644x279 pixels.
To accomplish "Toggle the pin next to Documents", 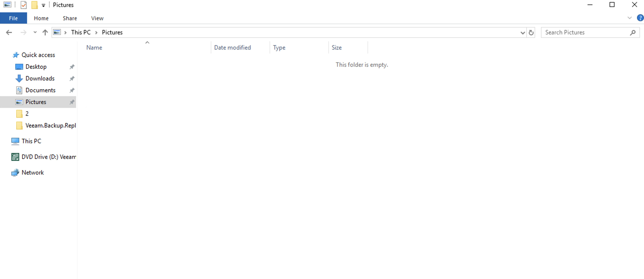I will pos(72,90).
